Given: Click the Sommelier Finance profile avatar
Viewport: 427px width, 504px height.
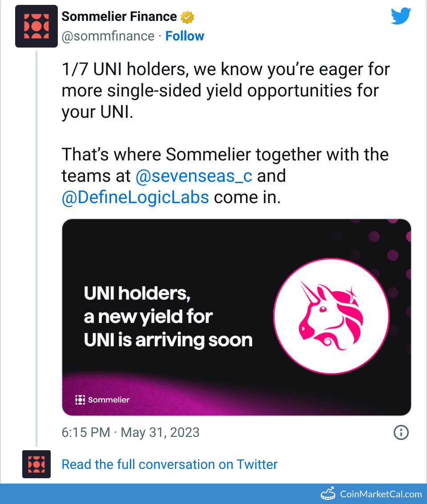Looking at the screenshot, I should (x=36, y=26).
